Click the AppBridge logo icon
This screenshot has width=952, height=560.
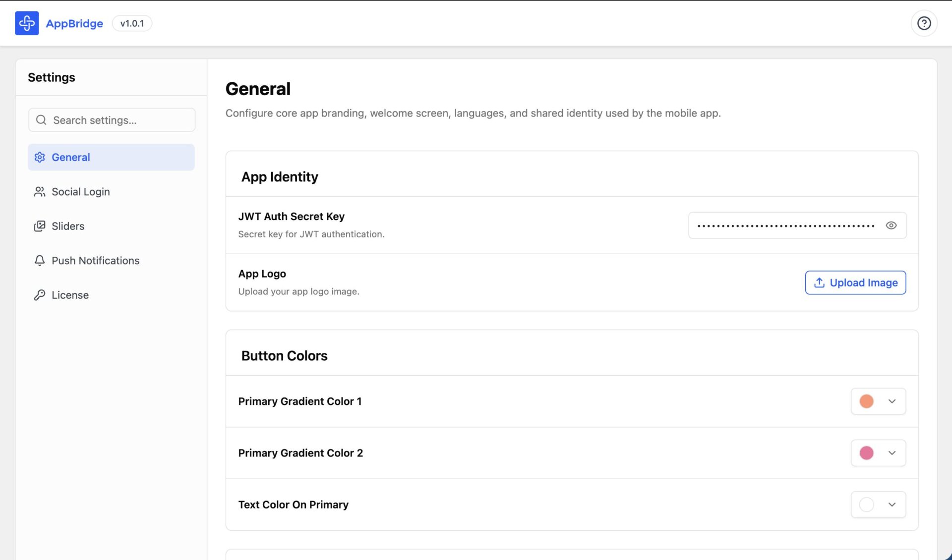point(27,23)
